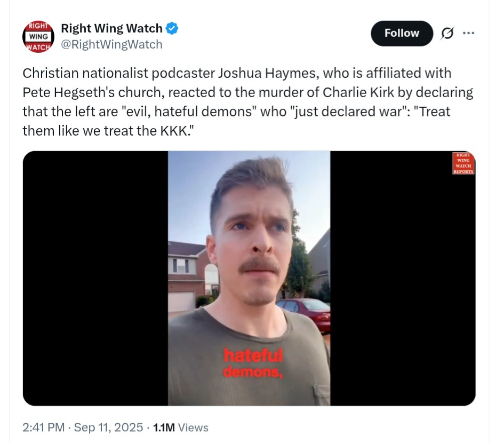Click the Right Wing Watch Reports video watermark
504x443 pixels.
[x=463, y=163]
